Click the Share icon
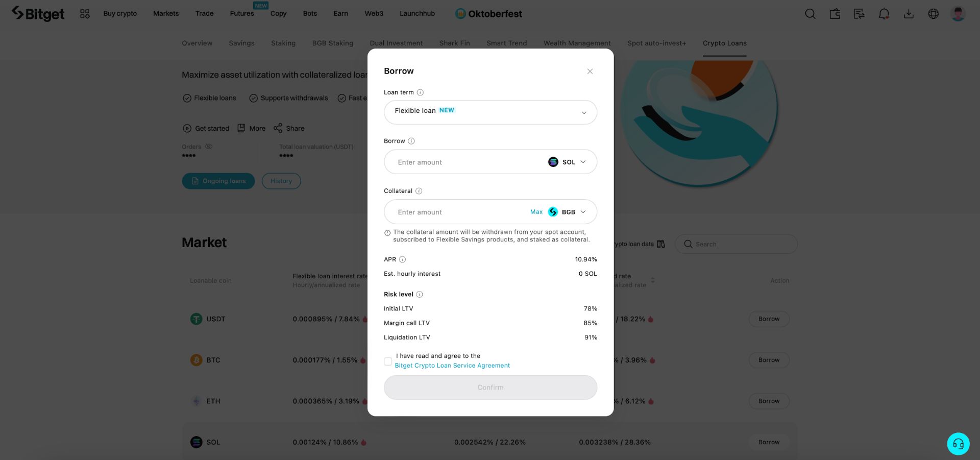 tap(278, 128)
